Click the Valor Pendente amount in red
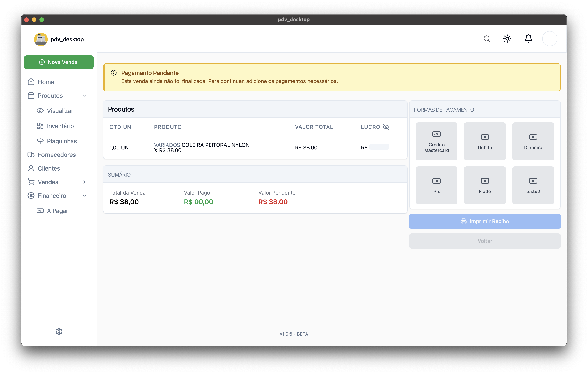This screenshot has width=588, height=374. pyautogui.click(x=273, y=202)
